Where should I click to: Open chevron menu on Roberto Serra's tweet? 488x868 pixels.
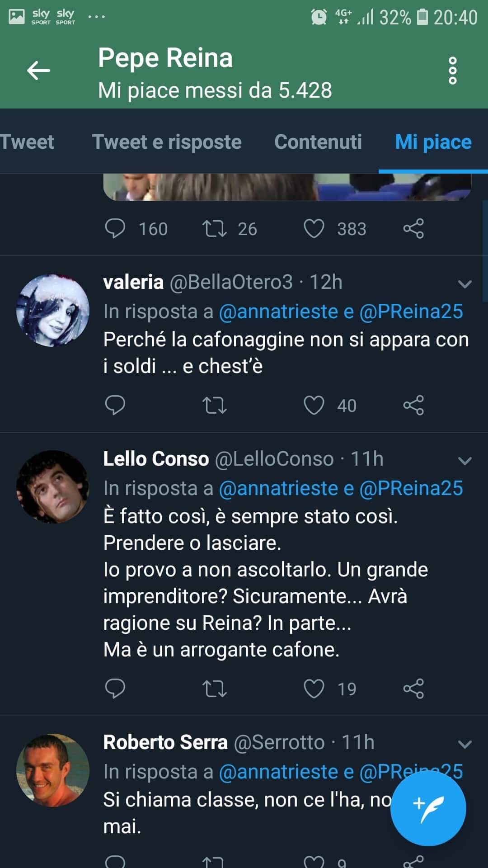[x=465, y=744]
